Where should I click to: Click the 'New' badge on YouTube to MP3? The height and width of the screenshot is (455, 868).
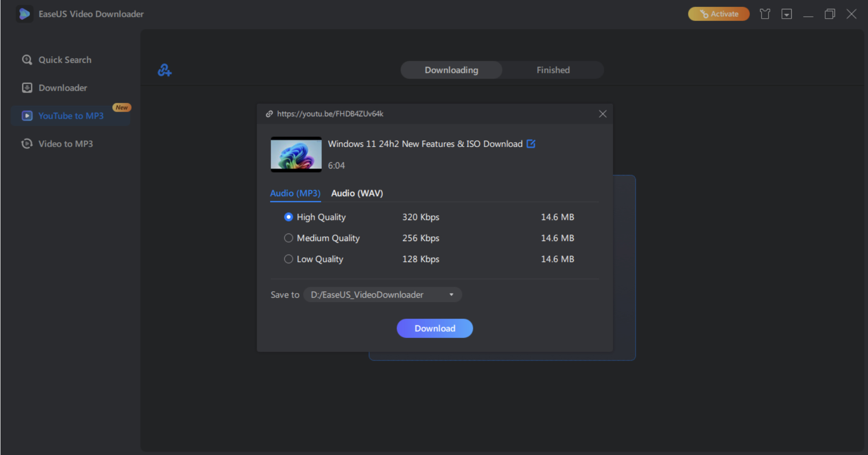click(122, 107)
